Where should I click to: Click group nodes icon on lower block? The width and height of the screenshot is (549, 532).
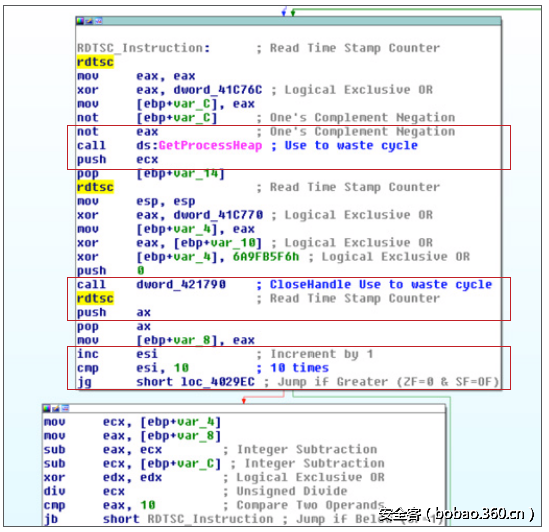[x=65, y=408]
